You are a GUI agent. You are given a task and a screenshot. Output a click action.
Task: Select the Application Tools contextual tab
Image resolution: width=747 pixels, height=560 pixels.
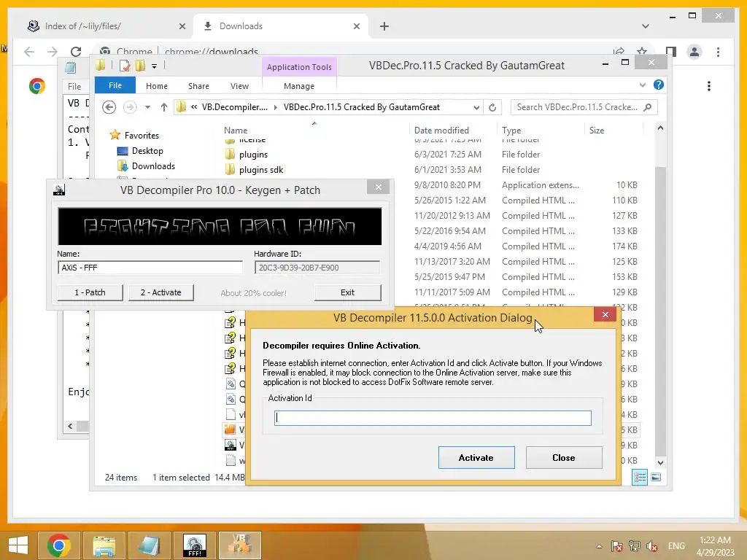click(298, 67)
